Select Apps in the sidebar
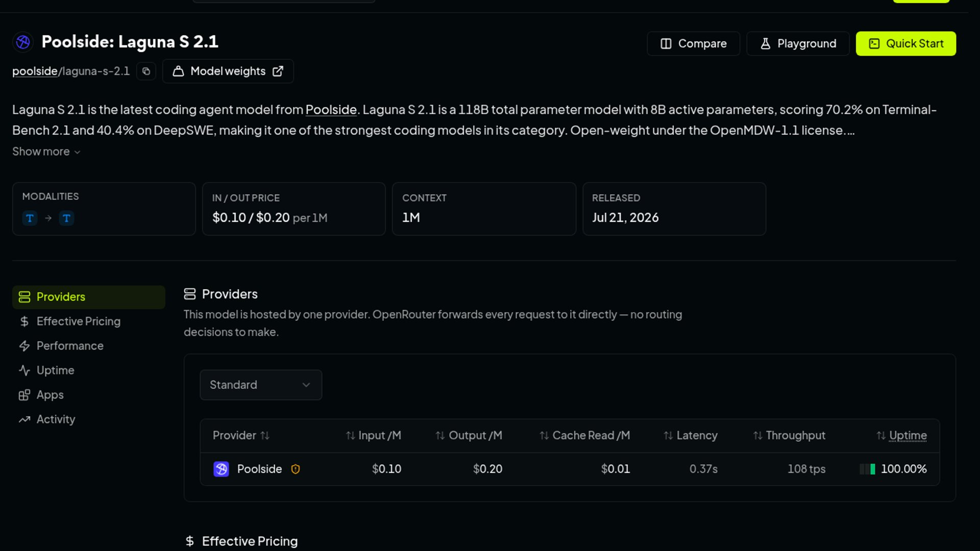The image size is (980, 551). pos(89,395)
